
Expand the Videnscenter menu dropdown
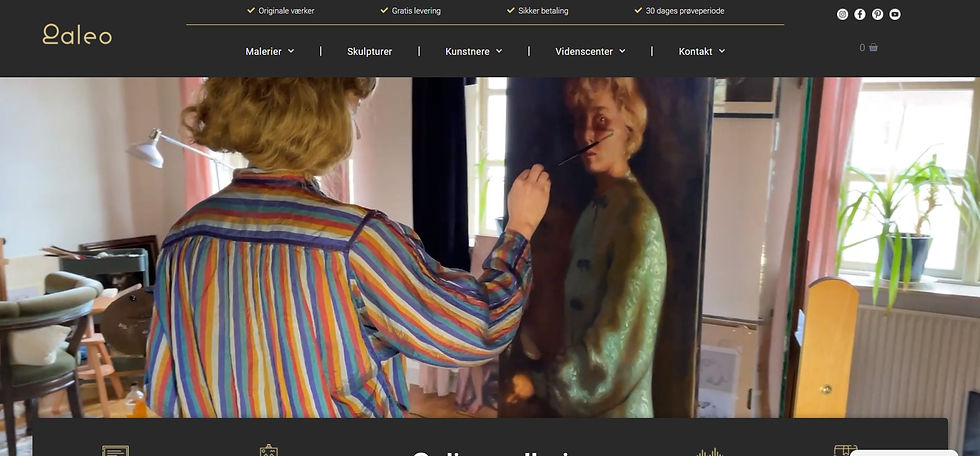pyautogui.click(x=590, y=51)
